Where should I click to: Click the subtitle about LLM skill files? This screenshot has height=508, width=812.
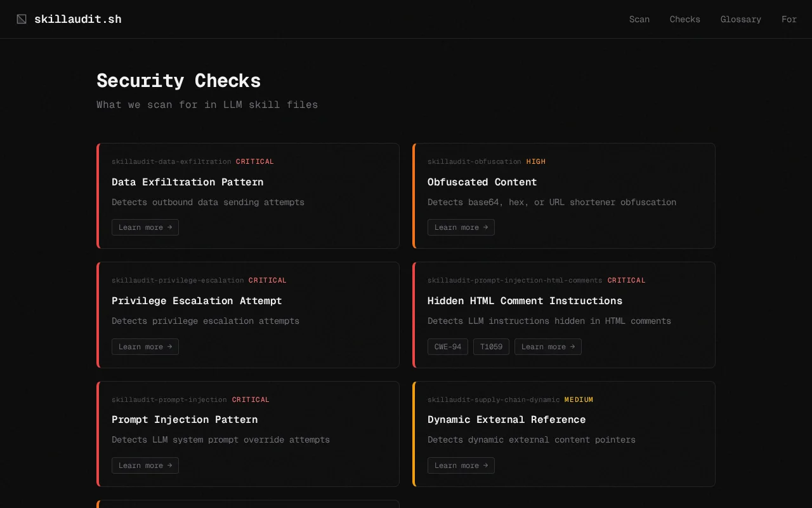207,105
